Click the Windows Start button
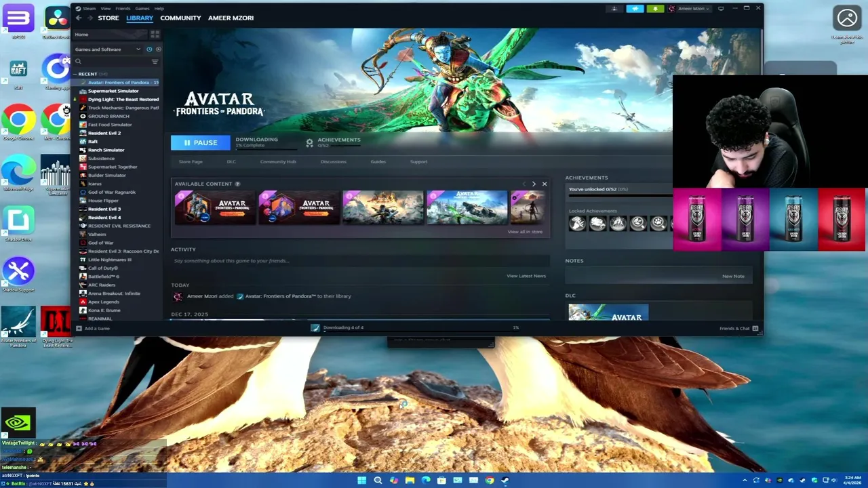Screen dimensions: 868x488 tap(362, 480)
